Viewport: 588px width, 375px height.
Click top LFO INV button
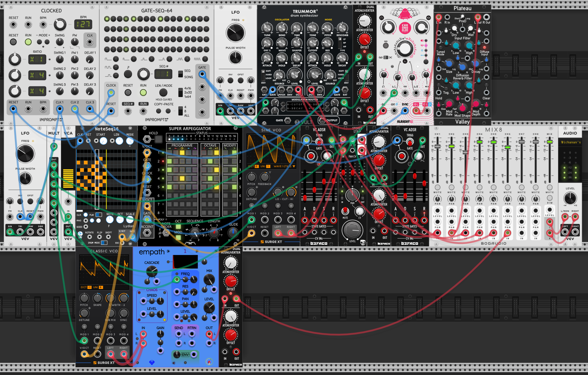[x=230, y=81]
